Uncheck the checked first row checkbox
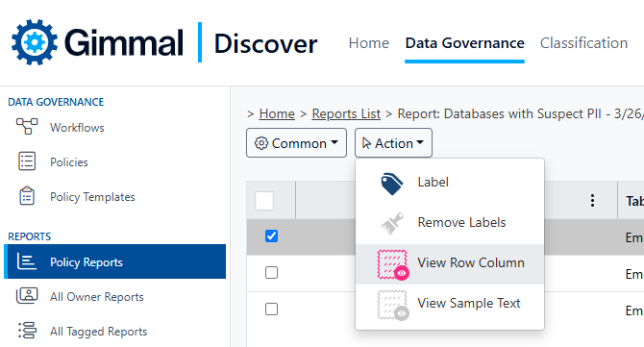The height and width of the screenshot is (347, 644). [x=271, y=236]
